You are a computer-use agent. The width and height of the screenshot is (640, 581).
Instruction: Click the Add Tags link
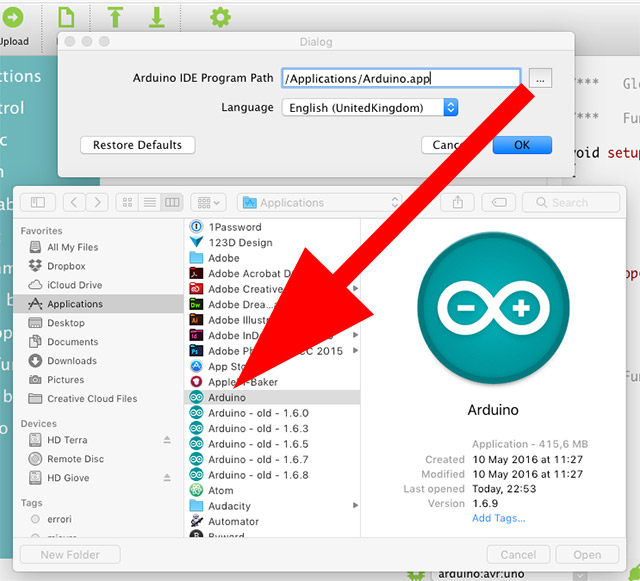click(x=498, y=518)
